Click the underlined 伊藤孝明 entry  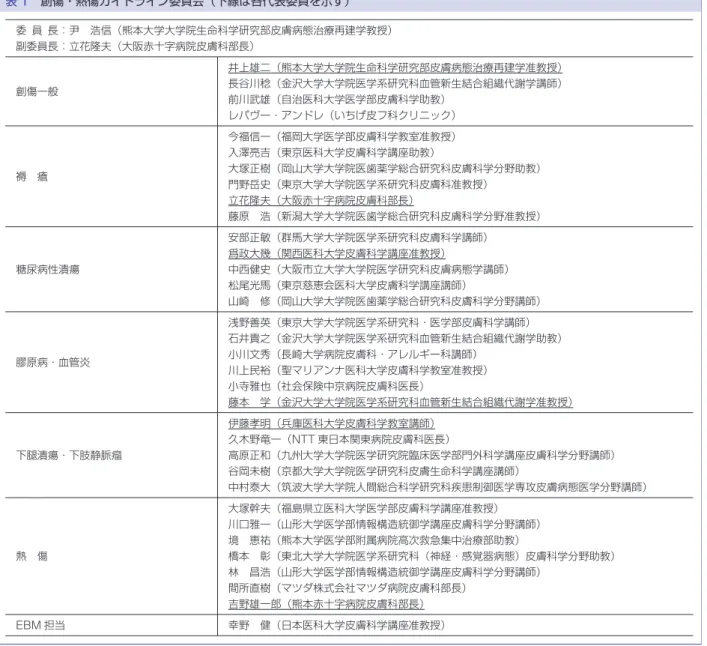pyautogui.click(x=331, y=423)
